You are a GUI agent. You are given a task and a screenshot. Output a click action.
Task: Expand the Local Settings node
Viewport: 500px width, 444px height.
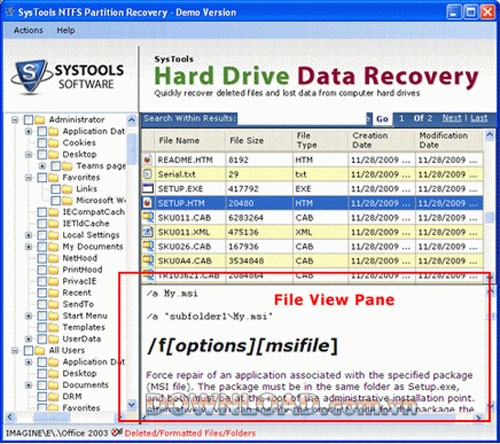29,235
